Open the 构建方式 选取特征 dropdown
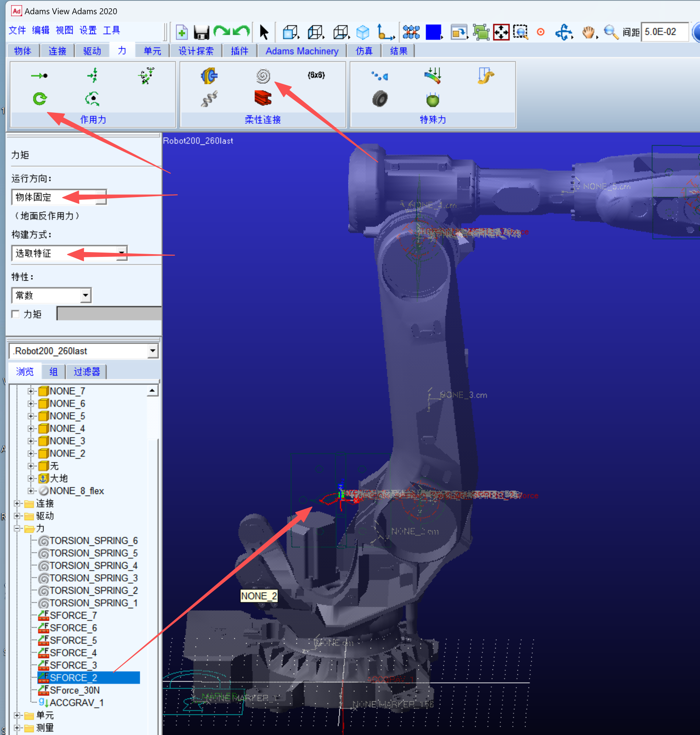Image resolution: width=700 pixels, height=735 pixels. click(69, 253)
